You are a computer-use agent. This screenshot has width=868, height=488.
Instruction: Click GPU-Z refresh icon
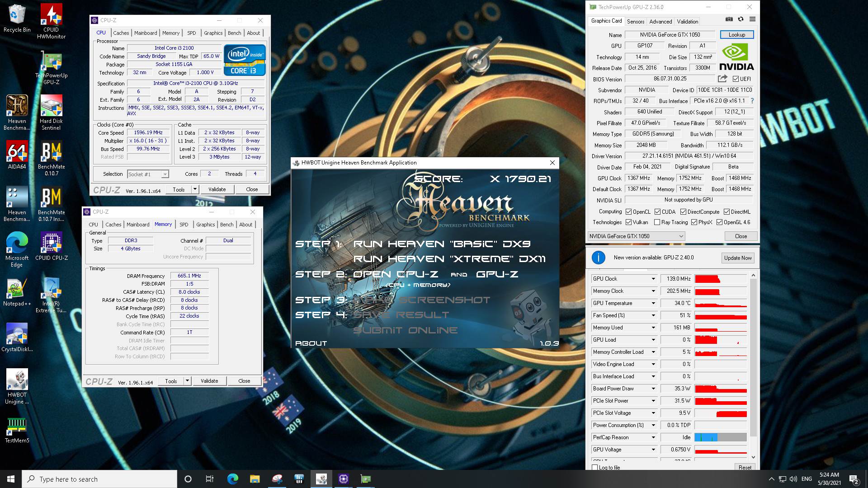tap(741, 19)
